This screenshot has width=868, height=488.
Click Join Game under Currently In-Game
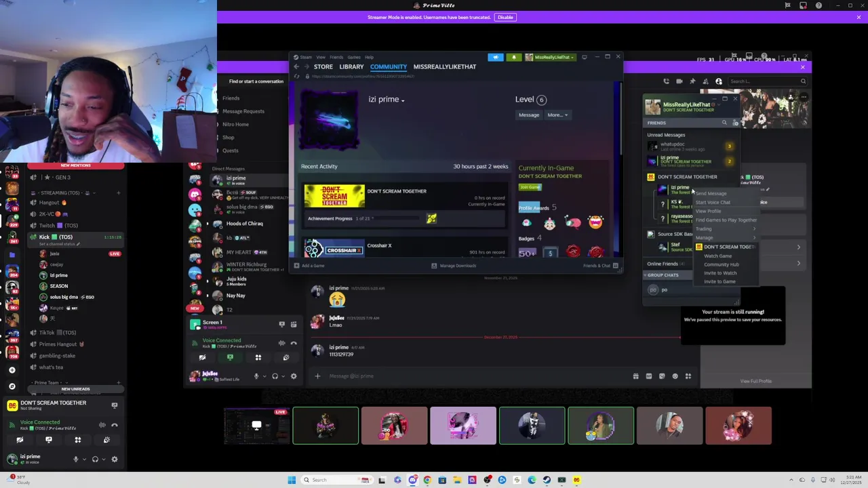coord(530,187)
